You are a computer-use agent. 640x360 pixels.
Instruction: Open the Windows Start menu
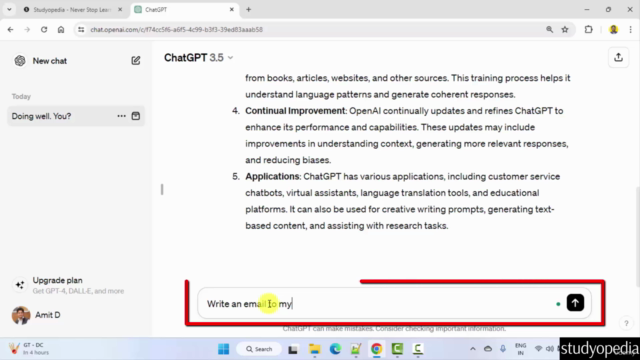tap(224, 349)
